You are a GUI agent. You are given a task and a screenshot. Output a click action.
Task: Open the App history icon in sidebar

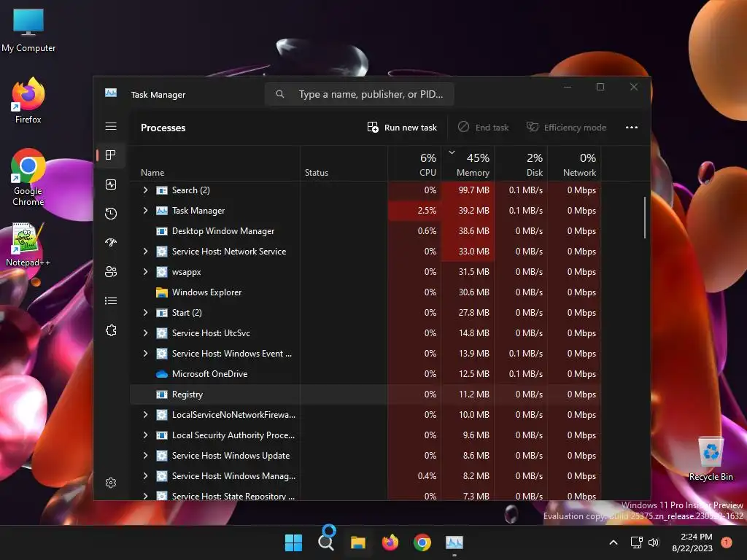click(111, 214)
